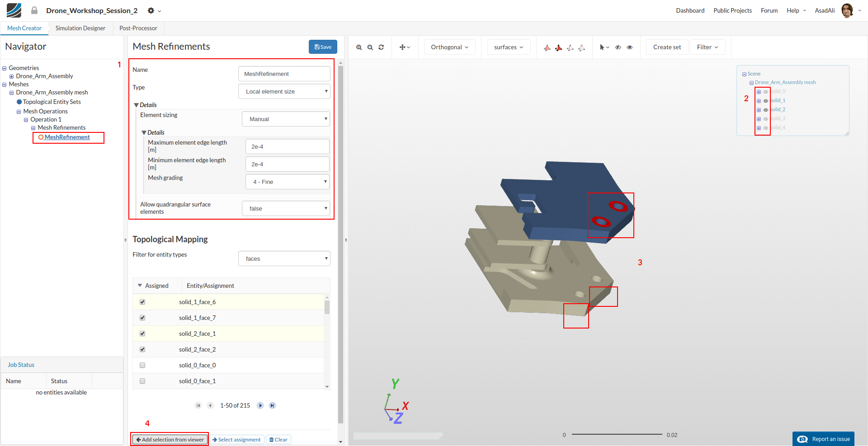Click the Add selection from viewer button
This screenshot has width=868, height=446.
(170, 440)
